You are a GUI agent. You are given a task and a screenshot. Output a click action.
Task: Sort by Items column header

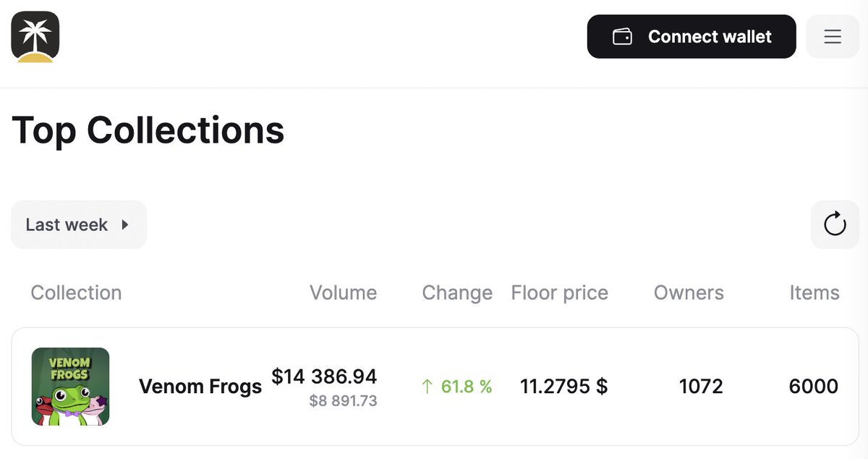[x=814, y=292]
